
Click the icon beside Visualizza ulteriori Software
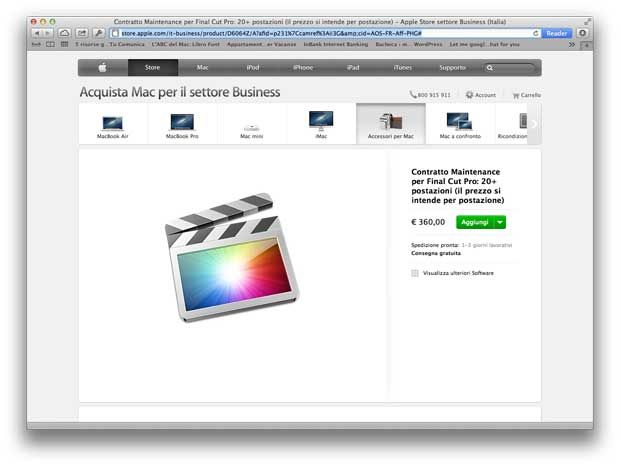tap(415, 273)
